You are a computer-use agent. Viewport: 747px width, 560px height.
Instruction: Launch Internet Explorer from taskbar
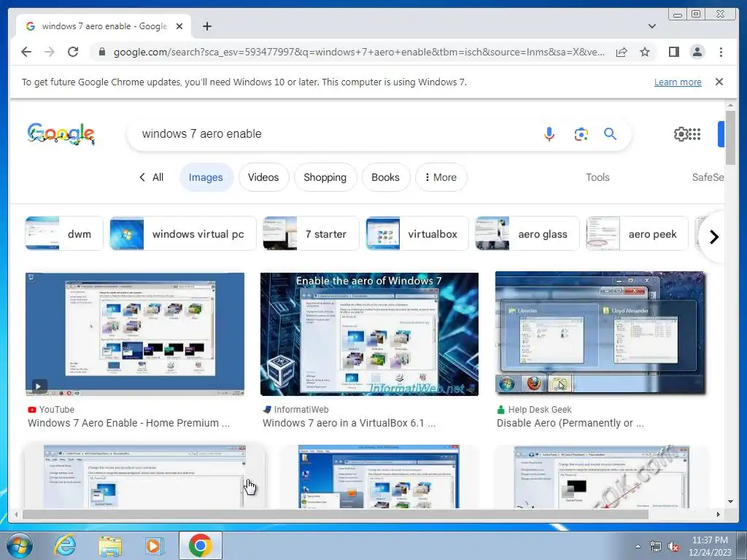tap(65, 545)
